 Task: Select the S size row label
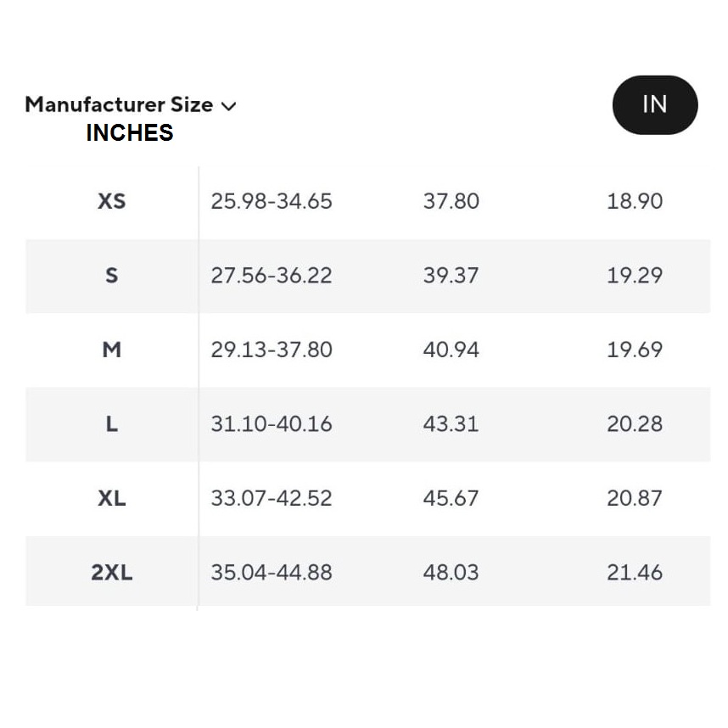[x=112, y=276]
